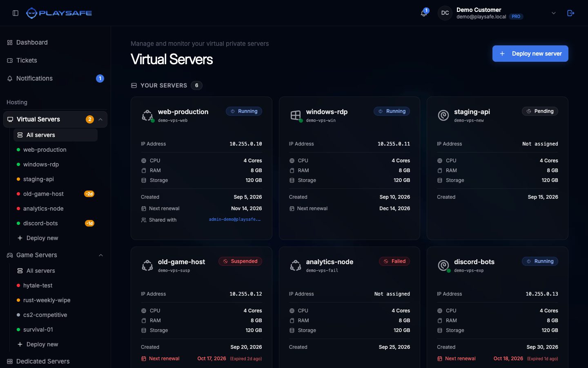The image size is (588, 368).
Task: Open discord-bots in the sidebar list
Action: click(x=56, y=223)
